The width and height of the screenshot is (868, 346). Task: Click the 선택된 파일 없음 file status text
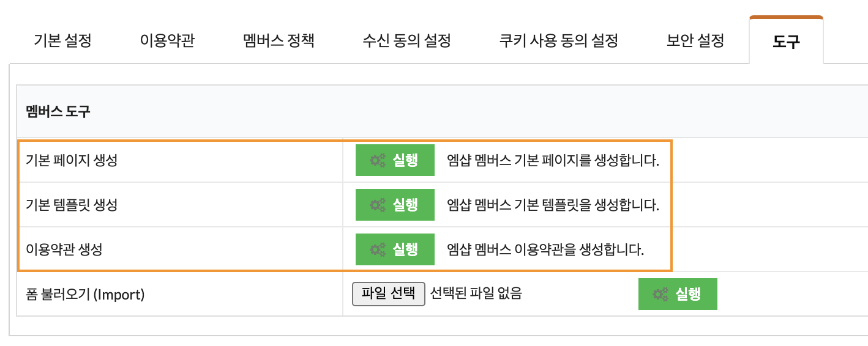point(476,293)
